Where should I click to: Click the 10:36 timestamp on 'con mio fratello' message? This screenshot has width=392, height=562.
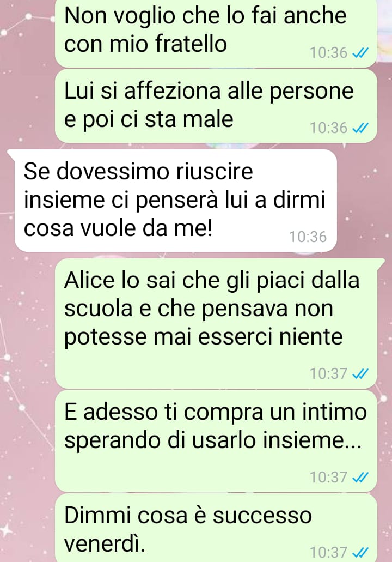328,53
